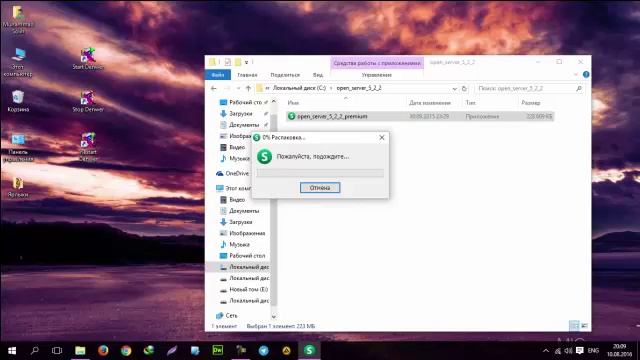Image resolution: width=640 pixels, height=360 pixels.
Task: Open the volume control in the system tray
Action: click(x=568, y=351)
